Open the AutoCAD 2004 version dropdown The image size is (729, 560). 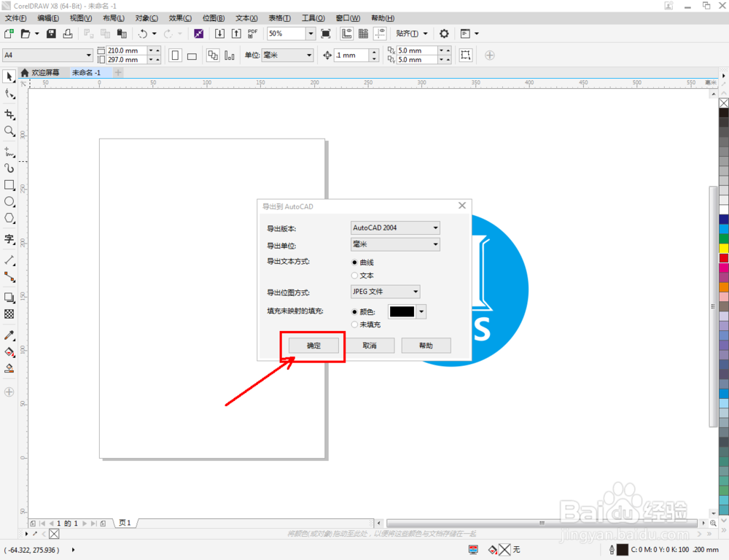(x=395, y=228)
